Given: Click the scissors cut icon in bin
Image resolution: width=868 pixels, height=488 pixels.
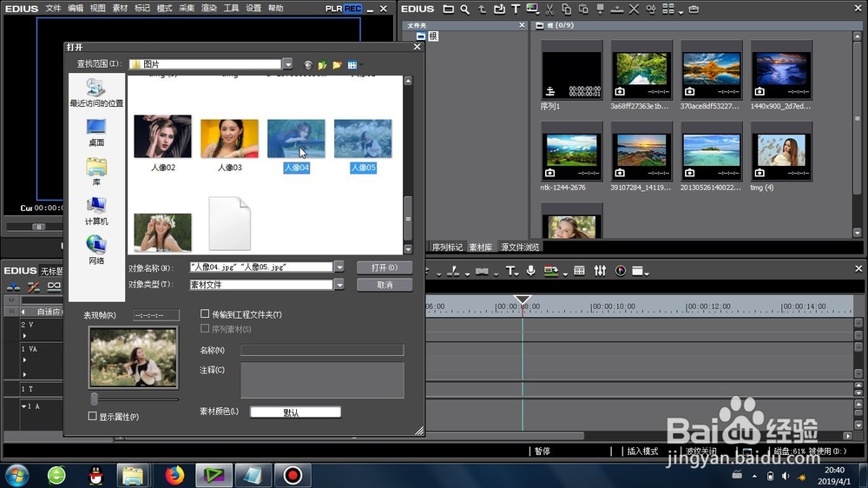Looking at the screenshot, I should 549,9.
